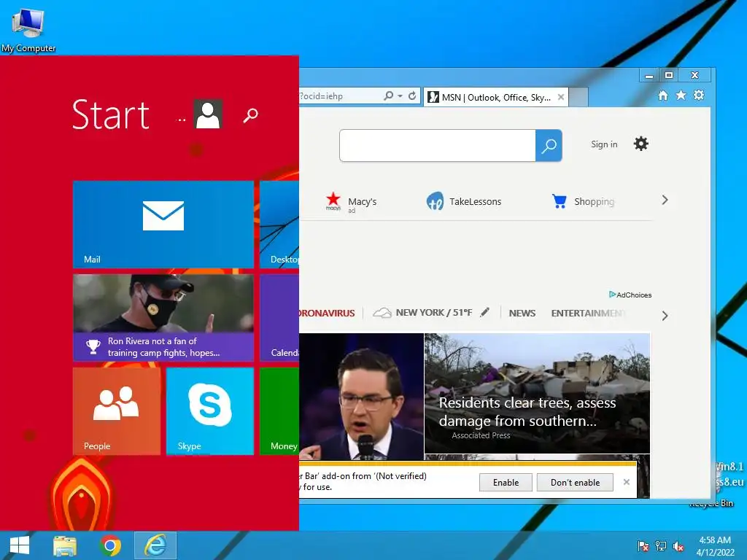747x560 pixels.
Task: Open the Shopping shortcut
Action: click(583, 201)
